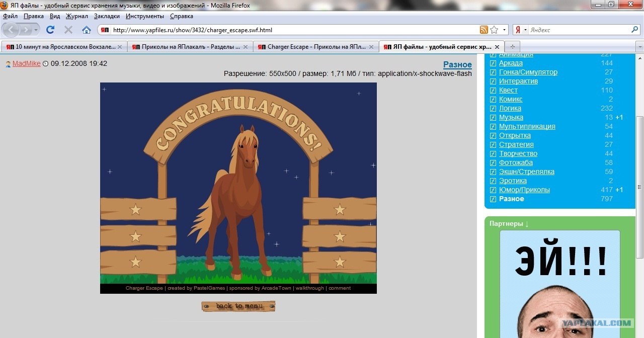Screen dimensions: 644x338
Task: Close the active 'ЯП файлы' tab
Action: click(x=497, y=47)
